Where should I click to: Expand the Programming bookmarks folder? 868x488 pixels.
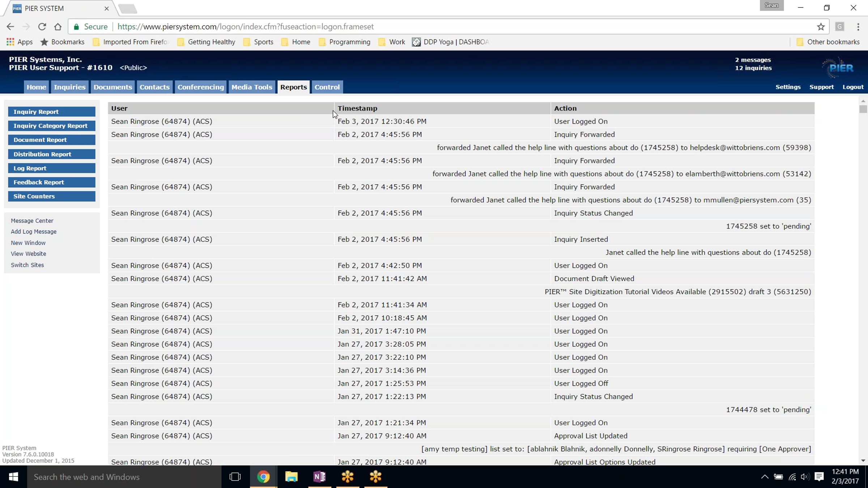pos(344,42)
